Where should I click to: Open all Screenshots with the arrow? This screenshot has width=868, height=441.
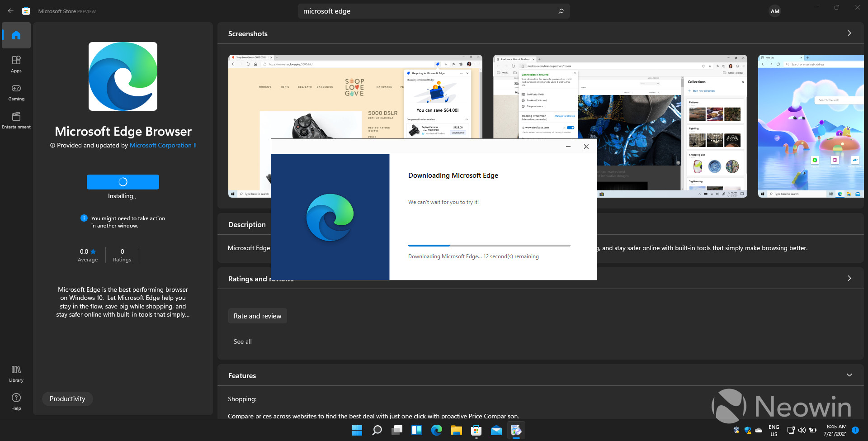(x=849, y=33)
